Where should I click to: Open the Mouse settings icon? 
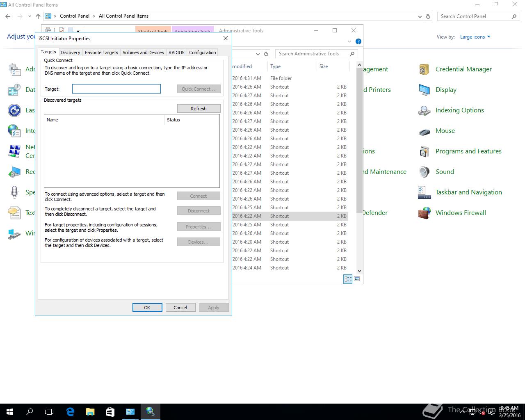coord(424,131)
